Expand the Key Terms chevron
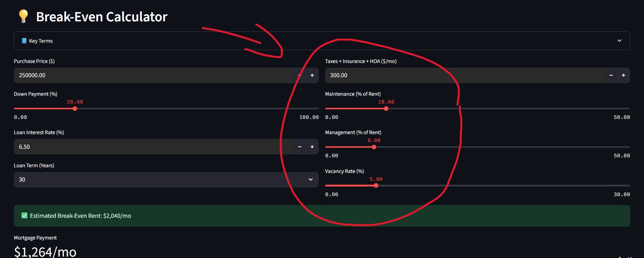Image resolution: width=644 pixels, height=258 pixels. [x=619, y=41]
